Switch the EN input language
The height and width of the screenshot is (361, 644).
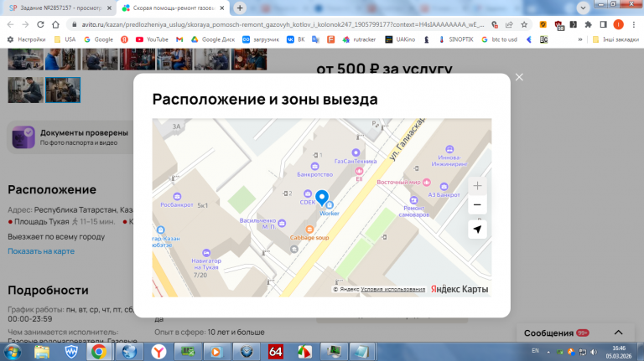(x=535, y=351)
